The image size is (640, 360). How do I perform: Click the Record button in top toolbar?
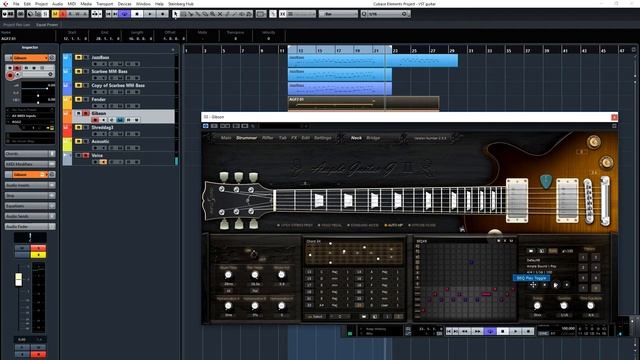pyautogui.click(x=162, y=14)
